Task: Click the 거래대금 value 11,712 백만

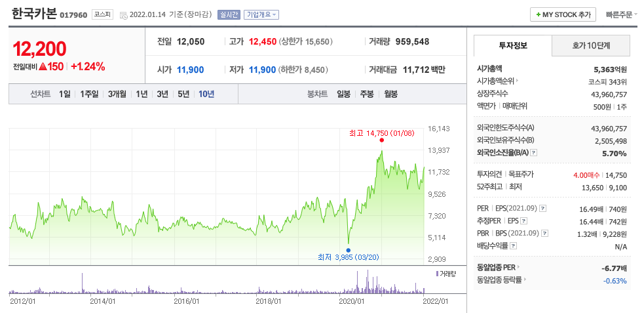Action: [x=424, y=70]
